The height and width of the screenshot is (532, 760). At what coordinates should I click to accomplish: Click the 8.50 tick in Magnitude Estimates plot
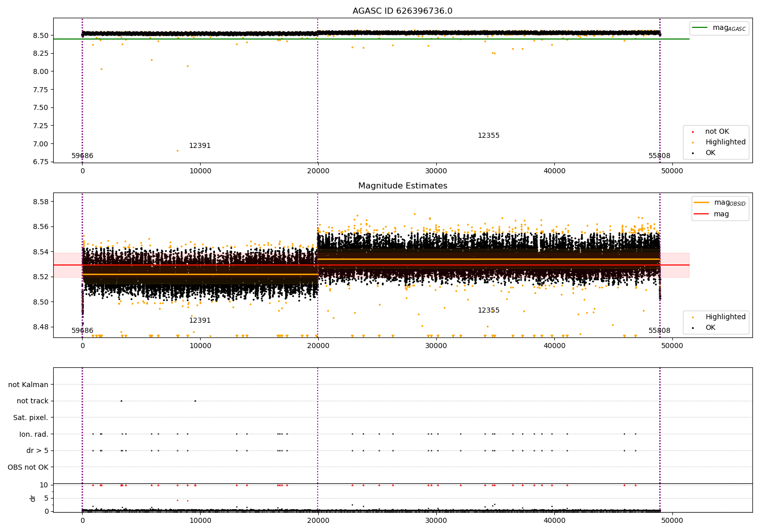41,302
